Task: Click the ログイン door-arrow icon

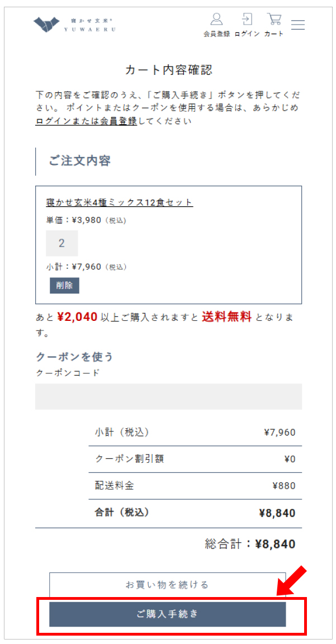Action: 247,19
